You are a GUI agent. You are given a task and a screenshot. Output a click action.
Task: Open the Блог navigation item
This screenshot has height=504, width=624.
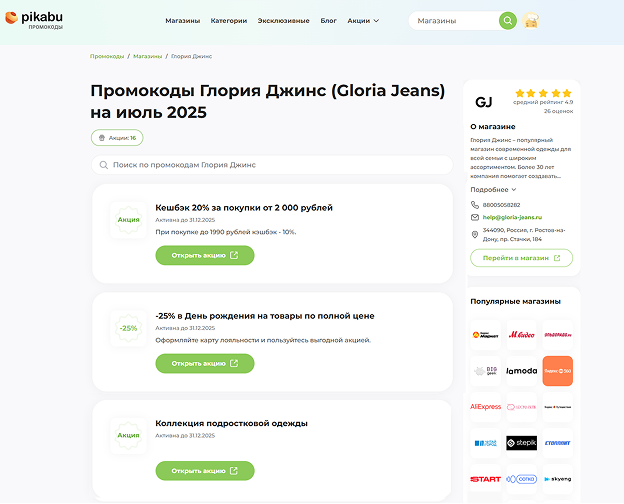(x=328, y=21)
